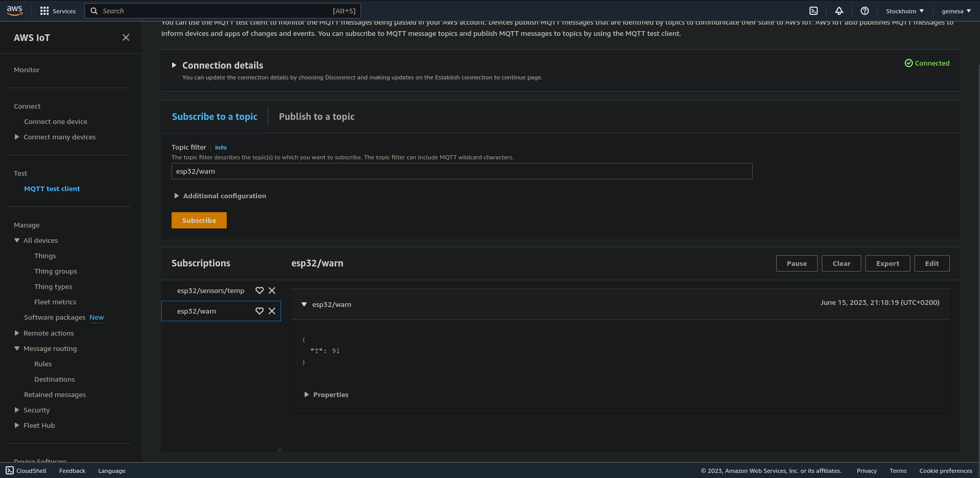The width and height of the screenshot is (980, 478).
Task: Open the help question mark icon
Action: point(865,11)
